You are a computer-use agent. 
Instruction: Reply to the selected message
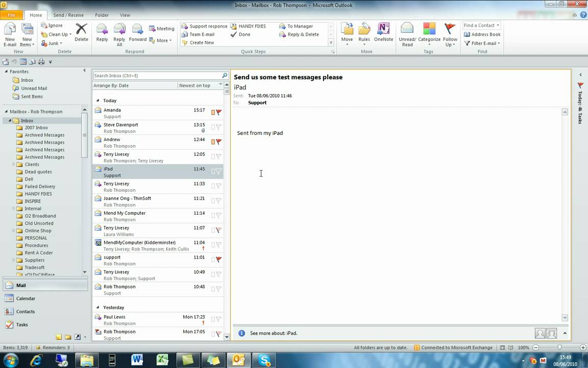pyautogui.click(x=102, y=33)
